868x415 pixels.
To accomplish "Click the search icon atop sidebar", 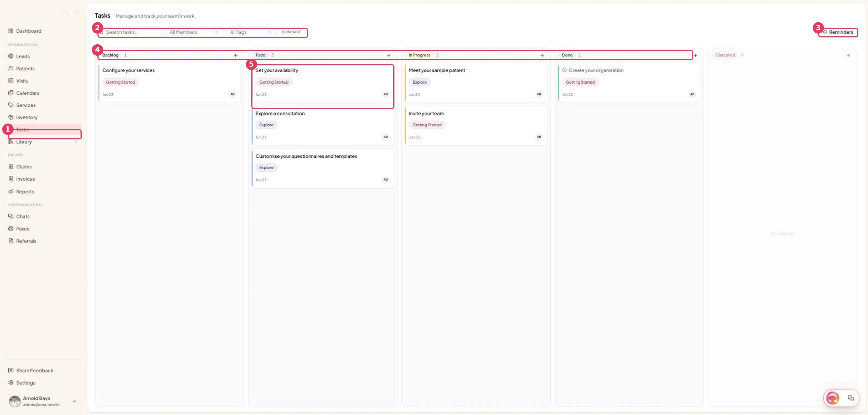I will coord(66,12).
